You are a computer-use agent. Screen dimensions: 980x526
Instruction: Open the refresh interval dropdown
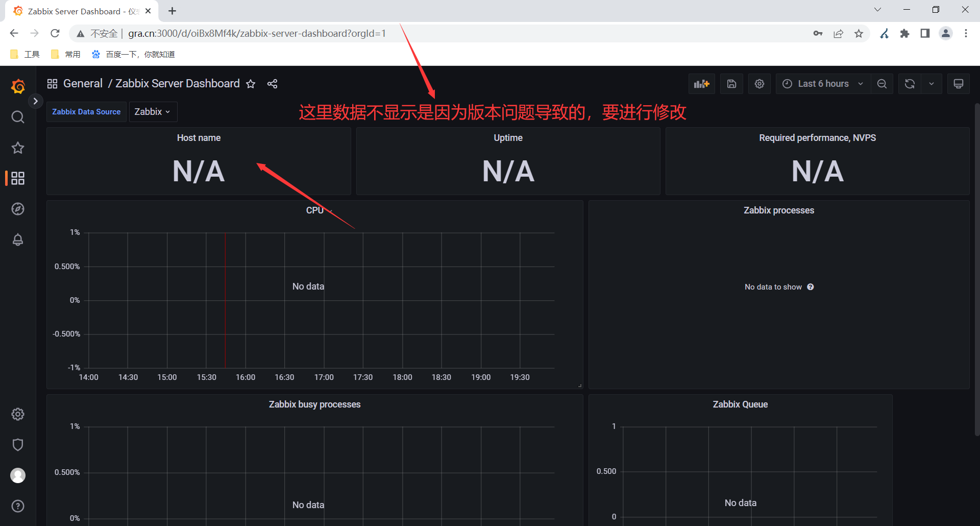point(932,84)
